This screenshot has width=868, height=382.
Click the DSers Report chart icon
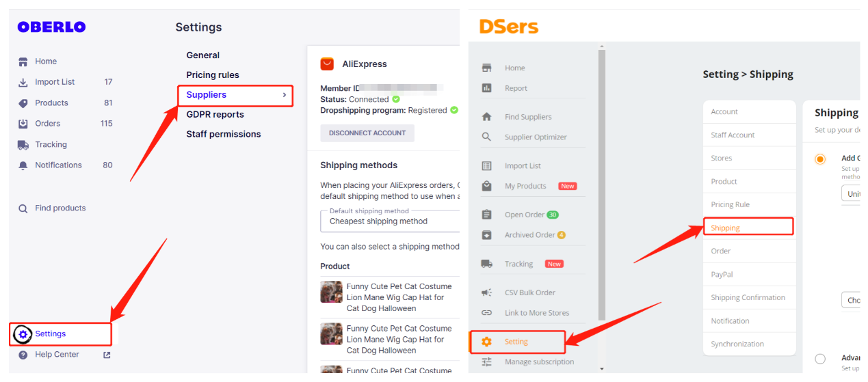pos(487,88)
